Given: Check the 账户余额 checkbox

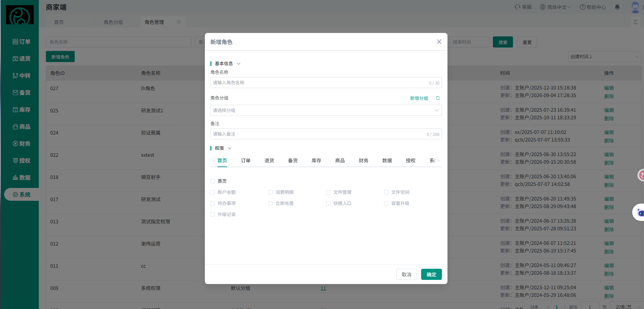Looking at the screenshot, I should coord(212,192).
